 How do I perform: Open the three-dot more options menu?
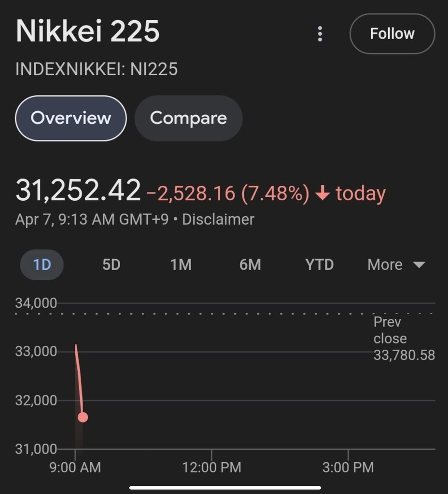coord(320,34)
